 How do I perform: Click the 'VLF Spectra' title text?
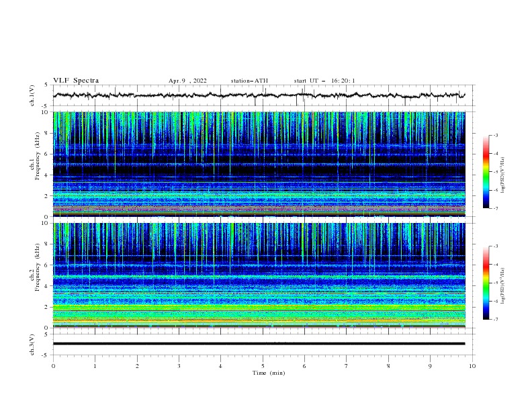coord(76,81)
